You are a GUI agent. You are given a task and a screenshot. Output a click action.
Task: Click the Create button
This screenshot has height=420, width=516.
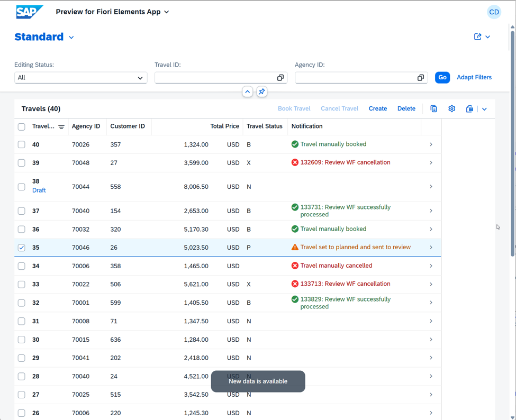[378, 108]
